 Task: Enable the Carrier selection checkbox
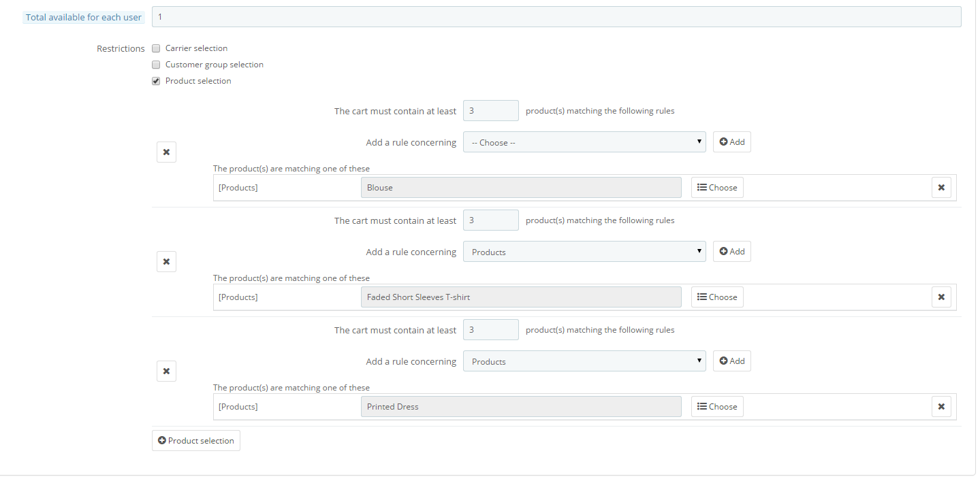pos(157,48)
